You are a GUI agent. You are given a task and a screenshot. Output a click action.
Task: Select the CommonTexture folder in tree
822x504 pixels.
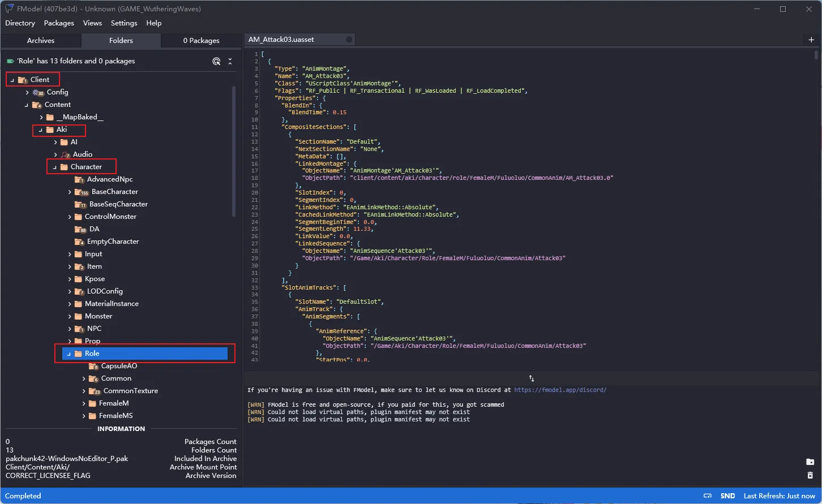coord(130,391)
